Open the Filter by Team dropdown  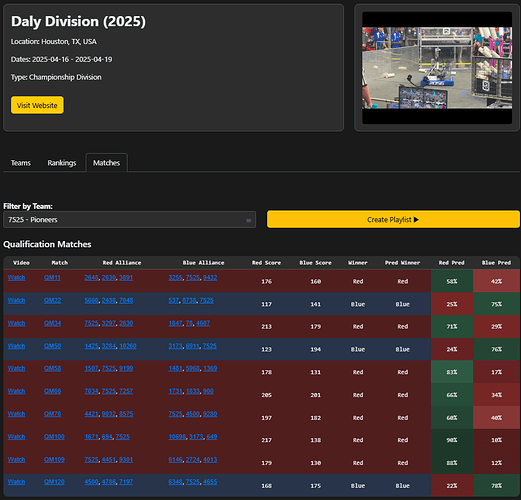(129, 220)
